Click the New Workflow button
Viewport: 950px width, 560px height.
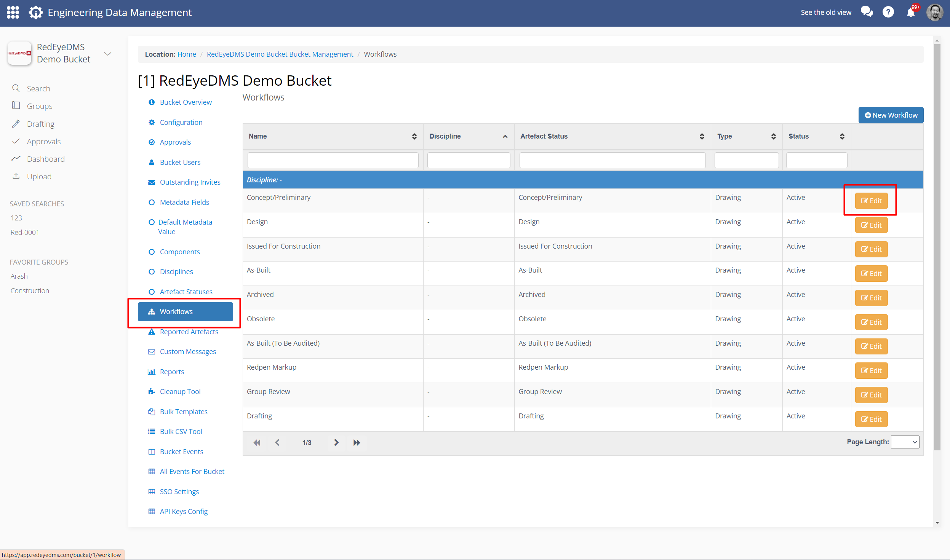[891, 115]
